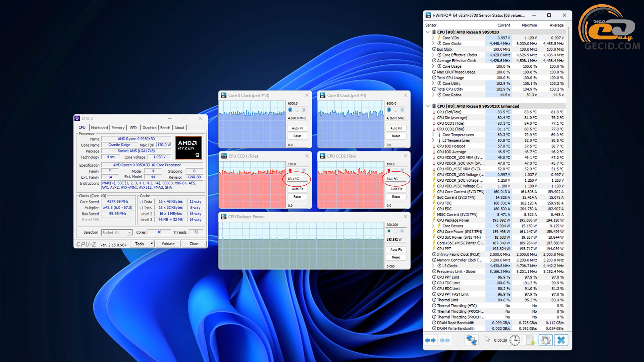Click the Maximum column header in HWiNFO
This screenshot has height=362, width=644.
pyautogui.click(x=529, y=25)
